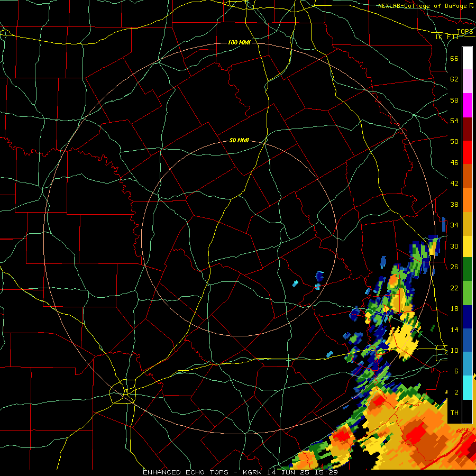Click the "K FT" units label
The height and width of the screenshot is (476, 476).
[x=447, y=37]
